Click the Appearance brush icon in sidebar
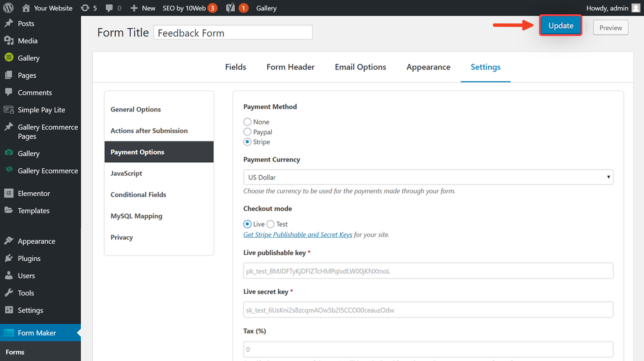644x361 pixels. click(9, 241)
